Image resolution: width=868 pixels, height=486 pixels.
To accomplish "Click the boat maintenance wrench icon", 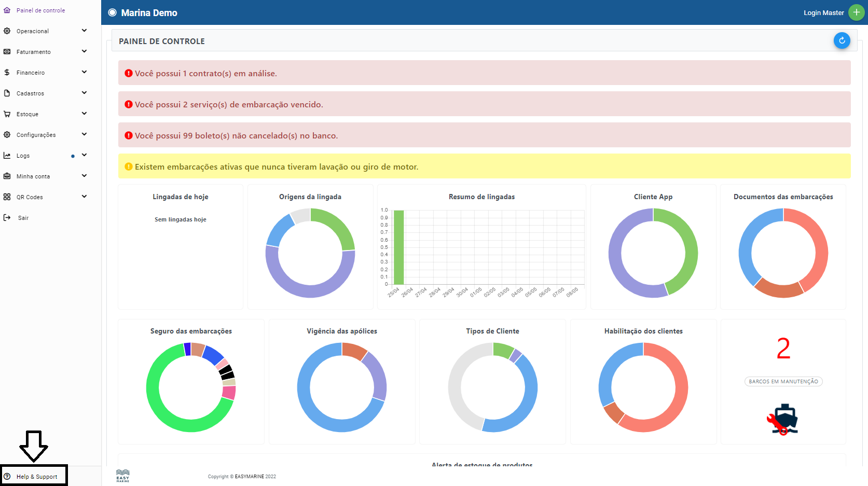I will coord(783,420).
